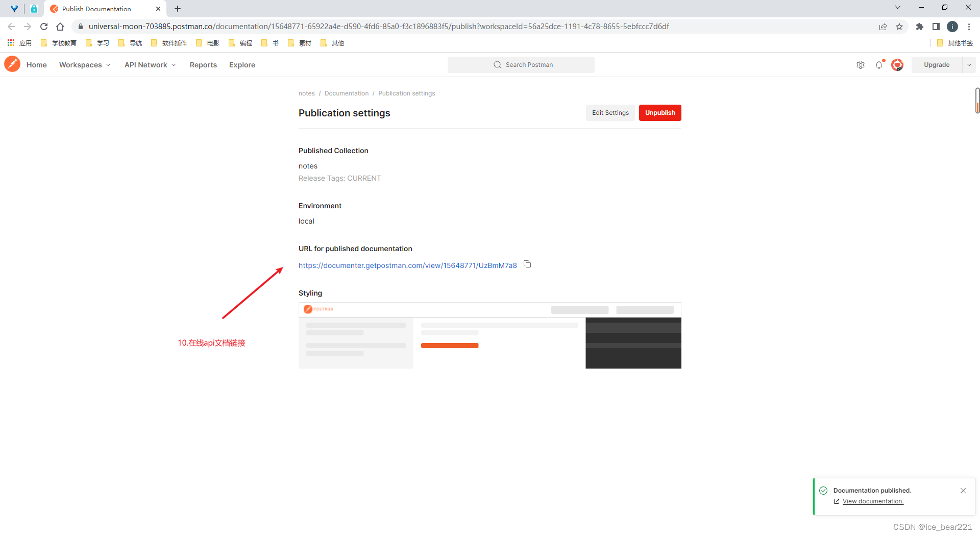Viewport: 980px width, 536px height.
Task: Open the browser extensions puzzle icon
Action: click(x=920, y=27)
